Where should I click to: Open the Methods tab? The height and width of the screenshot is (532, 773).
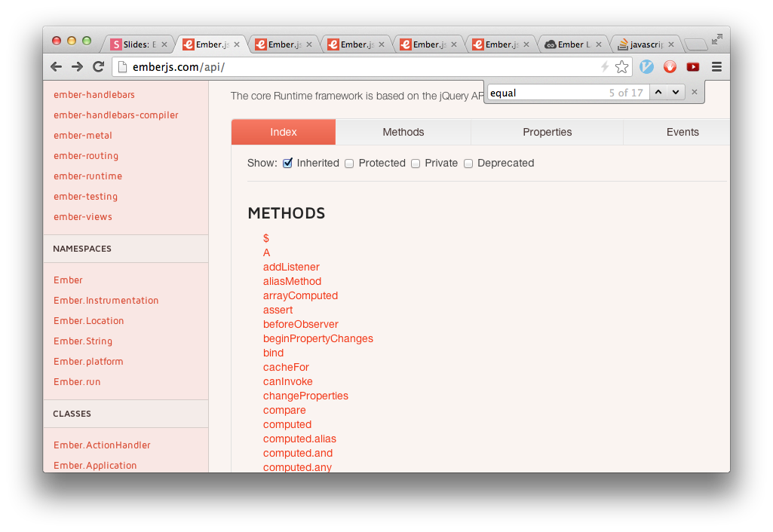pyautogui.click(x=403, y=132)
